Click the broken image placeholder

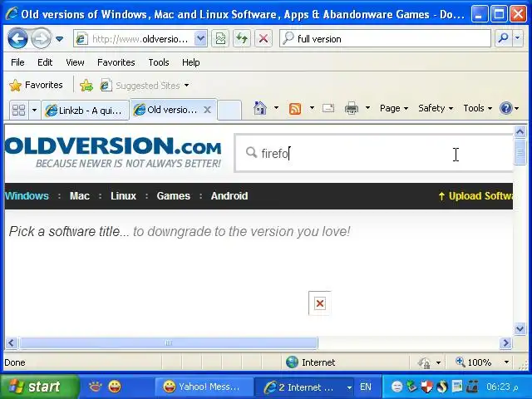pyautogui.click(x=319, y=303)
